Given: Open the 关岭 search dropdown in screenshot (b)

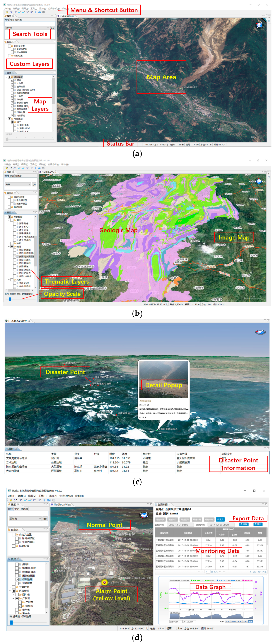Looking at the screenshot, I should [x=29, y=184].
